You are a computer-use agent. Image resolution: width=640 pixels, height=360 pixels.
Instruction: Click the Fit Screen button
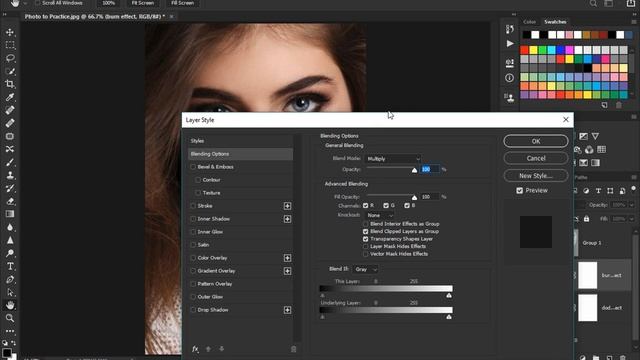tap(142, 3)
